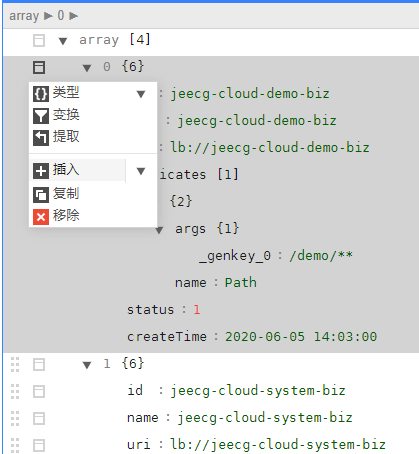Edit the status value 1
Viewport: 419px width, 454px height.
(197, 310)
